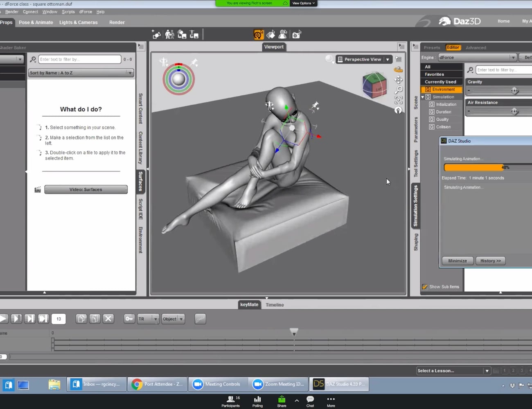This screenshot has width=532, height=409.
Task: Click the Video: Surfaces button
Action: pyautogui.click(x=86, y=189)
